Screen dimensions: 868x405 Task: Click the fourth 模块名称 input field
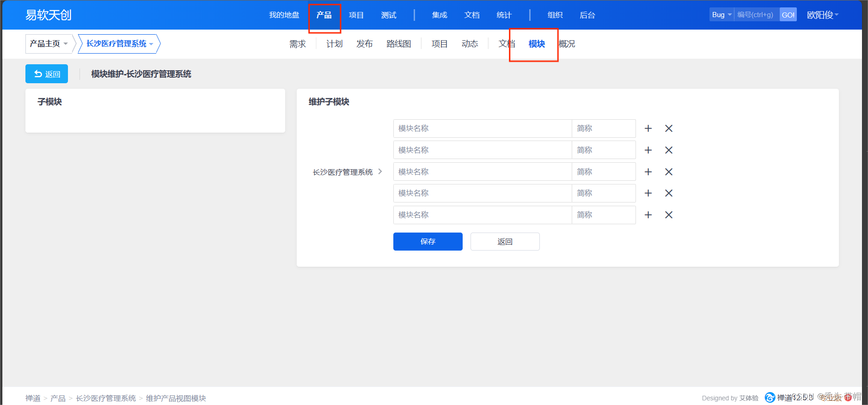pyautogui.click(x=483, y=193)
